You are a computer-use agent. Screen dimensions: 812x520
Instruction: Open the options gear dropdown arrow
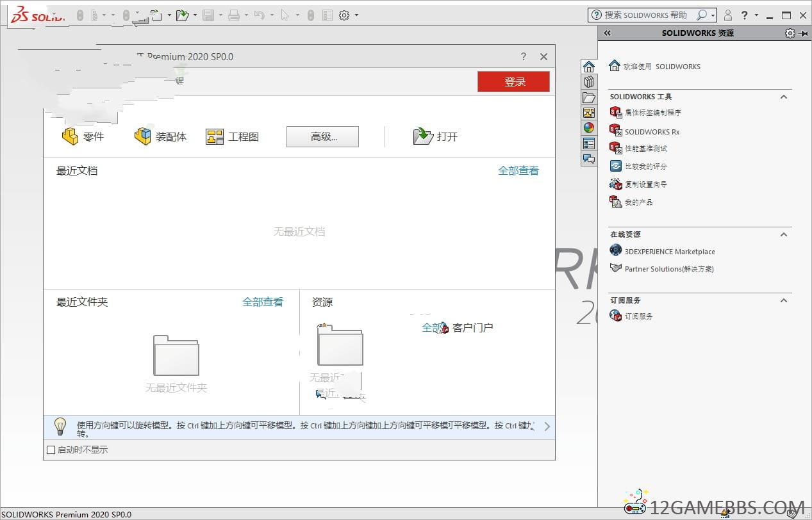coord(357,15)
